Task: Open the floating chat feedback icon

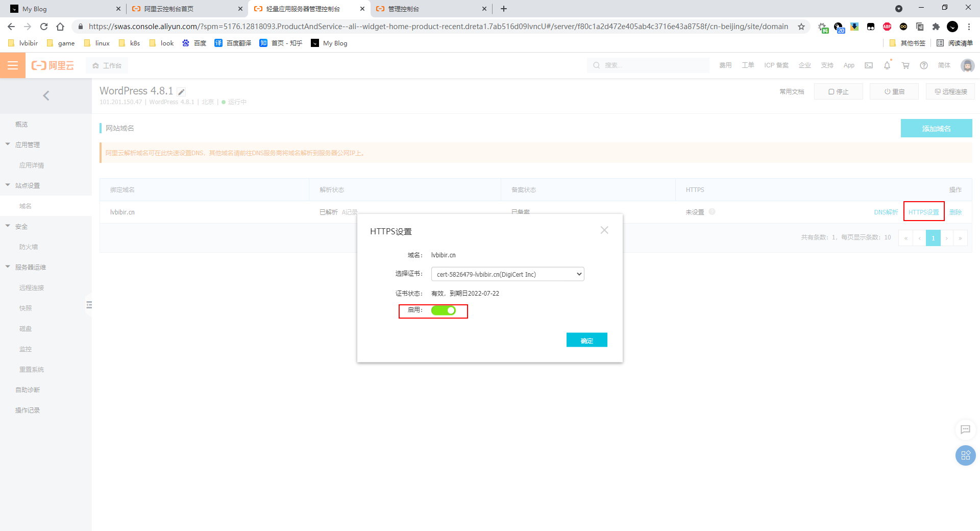Action: tap(965, 429)
